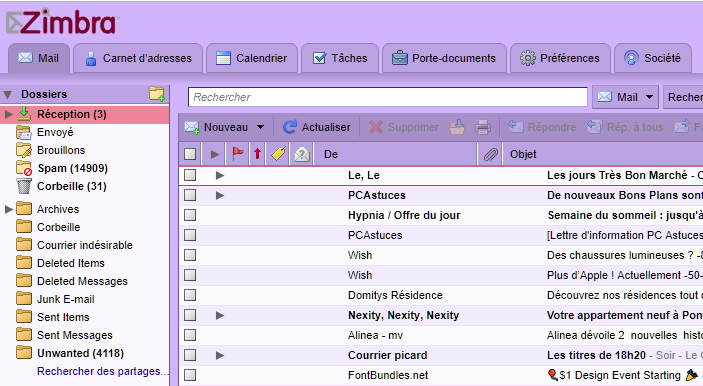
Task: Open the Mail search type dropdown
Action: 649,97
